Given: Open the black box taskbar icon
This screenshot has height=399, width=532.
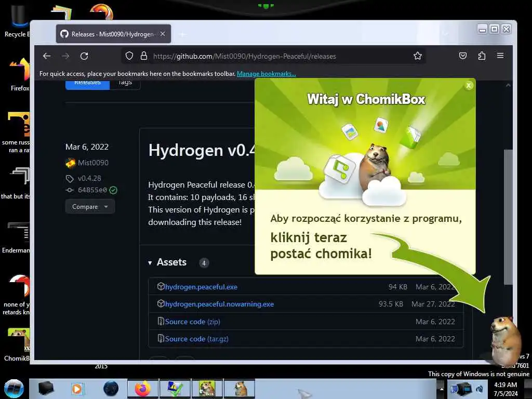Looking at the screenshot, I should coord(46,389).
